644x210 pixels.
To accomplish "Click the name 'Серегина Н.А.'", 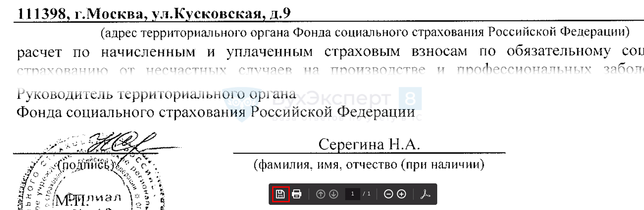I will [x=368, y=145].
